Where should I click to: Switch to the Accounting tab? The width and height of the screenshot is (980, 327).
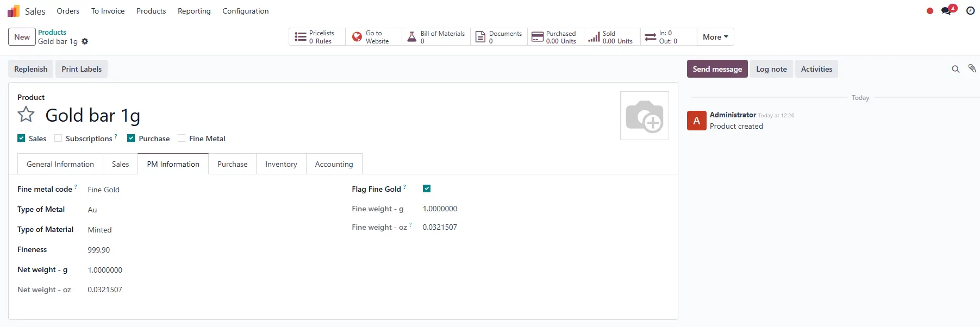[x=334, y=164]
